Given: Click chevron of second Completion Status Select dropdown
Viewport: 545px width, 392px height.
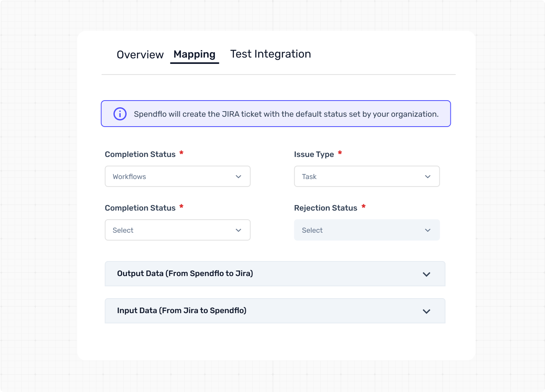Looking at the screenshot, I should (238, 230).
